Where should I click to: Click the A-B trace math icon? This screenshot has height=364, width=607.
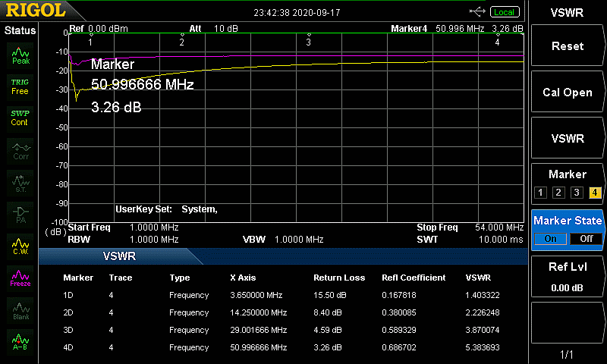[20, 343]
